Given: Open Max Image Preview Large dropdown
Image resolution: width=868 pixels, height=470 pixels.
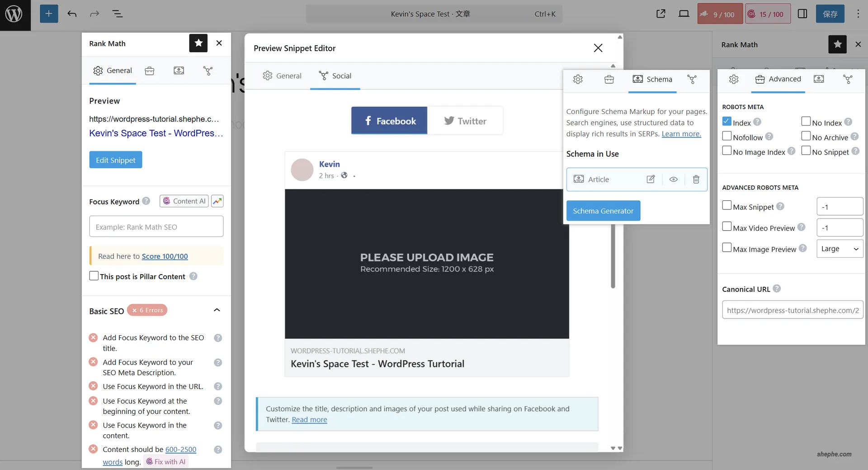Looking at the screenshot, I should coord(839,249).
